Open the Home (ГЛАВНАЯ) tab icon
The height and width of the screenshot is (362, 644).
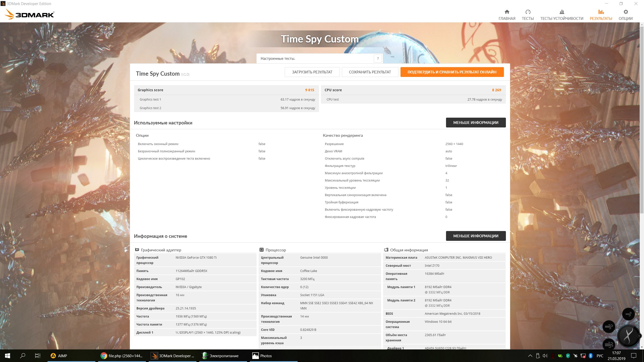coord(507,12)
